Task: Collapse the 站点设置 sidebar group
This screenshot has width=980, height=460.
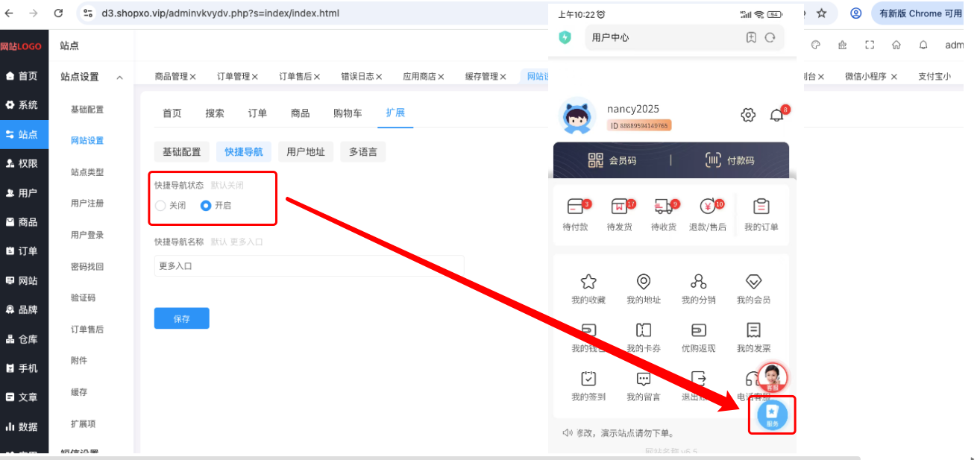Action: coord(119,77)
